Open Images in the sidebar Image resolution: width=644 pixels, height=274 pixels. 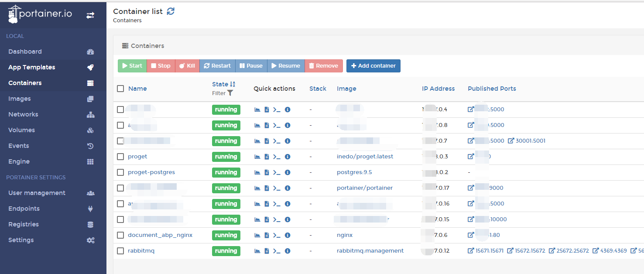tap(20, 99)
